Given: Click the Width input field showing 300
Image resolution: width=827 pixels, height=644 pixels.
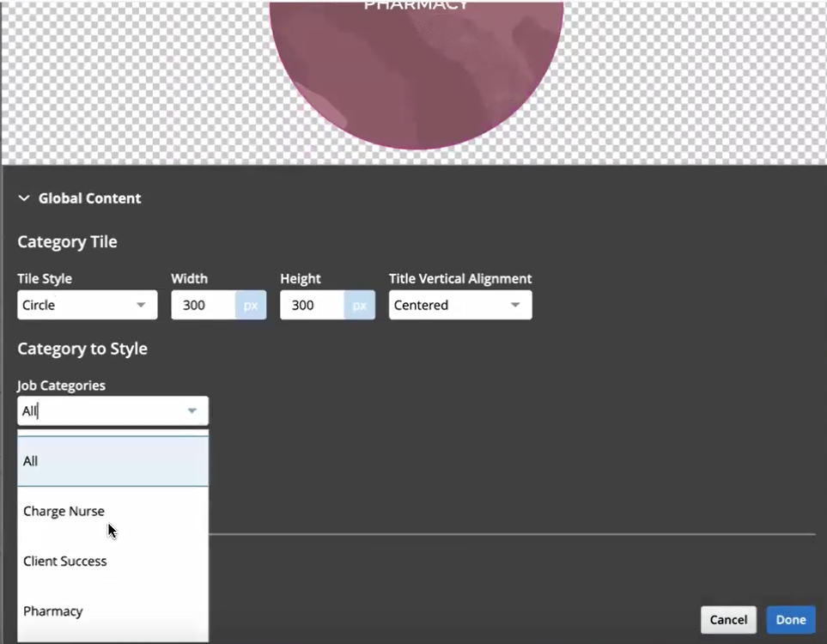Looking at the screenshot, I should [x=204, y=305].
